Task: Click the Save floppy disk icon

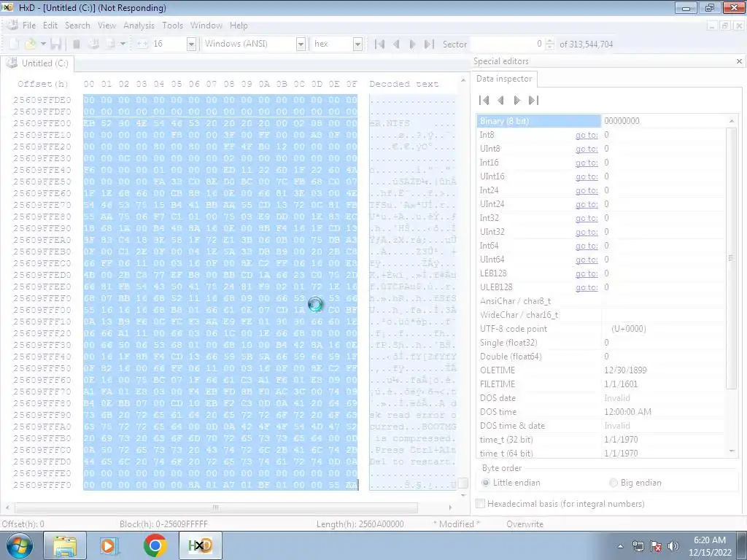Action: pyautogui.click(x=55, y=44)
